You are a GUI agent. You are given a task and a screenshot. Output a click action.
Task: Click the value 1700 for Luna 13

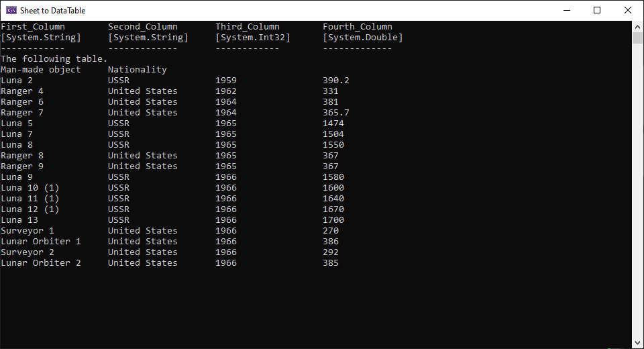333,220
